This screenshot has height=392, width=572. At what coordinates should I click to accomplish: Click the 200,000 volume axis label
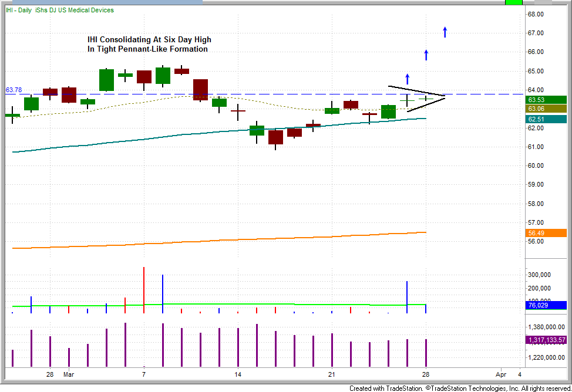click(540, 289)
